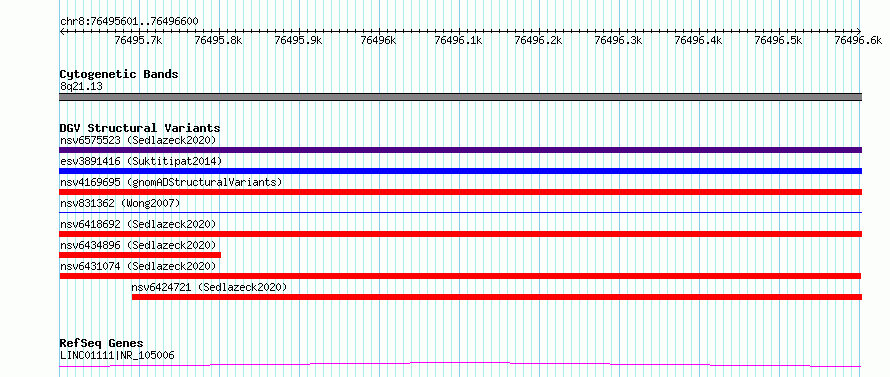Image resolution: width=890 pixels, height=377 pixels.
Task: Click the Cytogenetic Bands track title
Action: pyautogui.click(x=119, y=74)
